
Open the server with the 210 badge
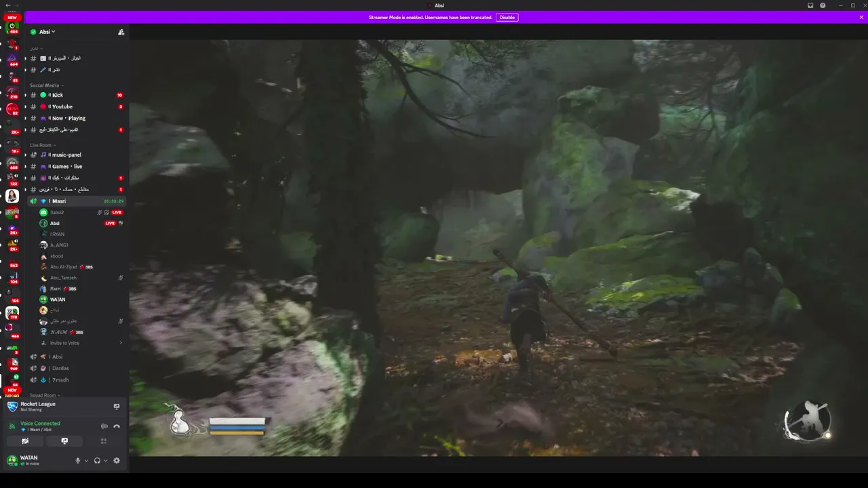click(x=12, y=92)
